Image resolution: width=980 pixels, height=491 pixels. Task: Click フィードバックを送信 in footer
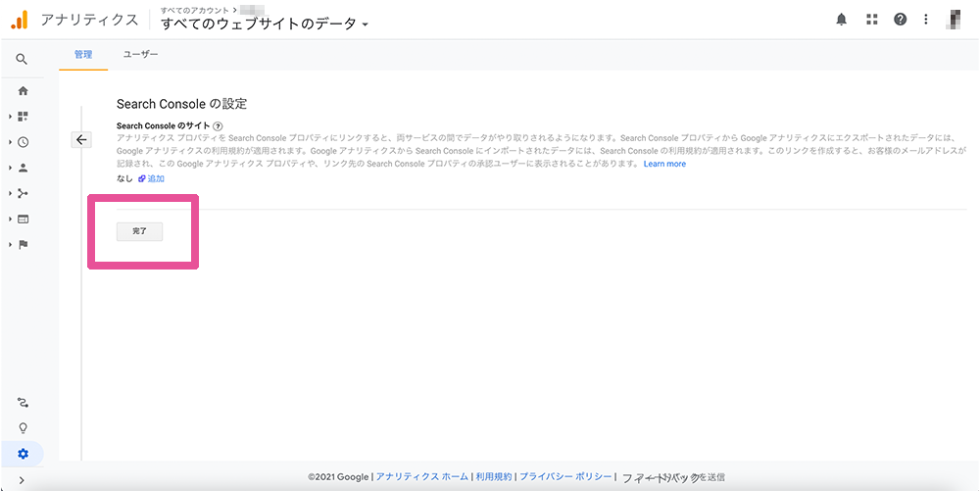[673, 477]
